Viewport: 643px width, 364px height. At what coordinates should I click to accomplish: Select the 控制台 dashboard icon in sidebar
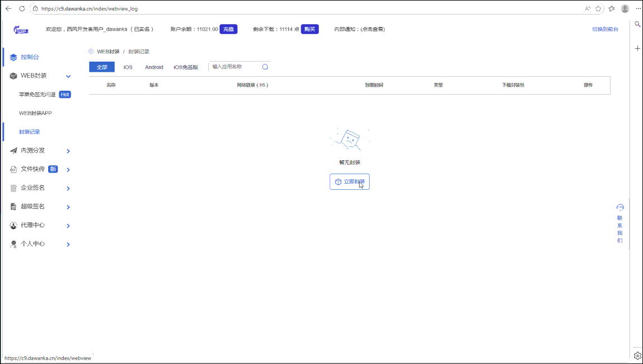[x=12, y=57]
